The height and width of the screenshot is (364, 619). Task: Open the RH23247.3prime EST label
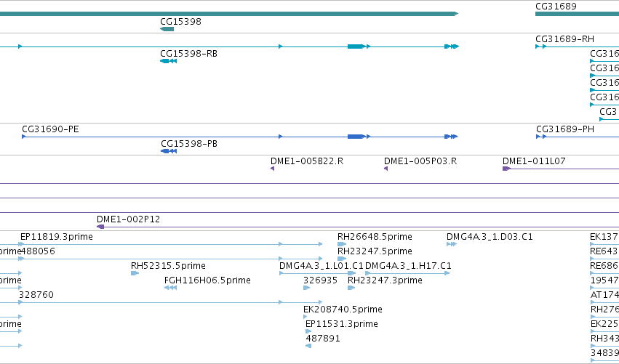[385, 280]
